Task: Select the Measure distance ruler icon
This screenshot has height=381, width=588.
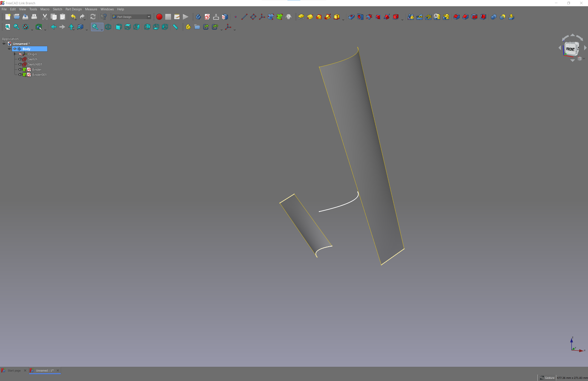Action: tap(175, 27)
